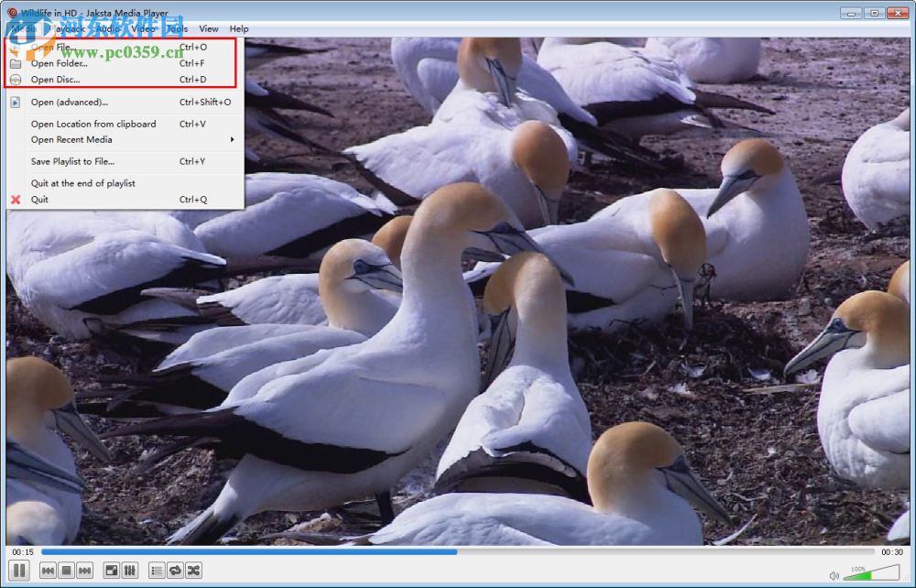Select Open File from the menu

click(52, 47)
